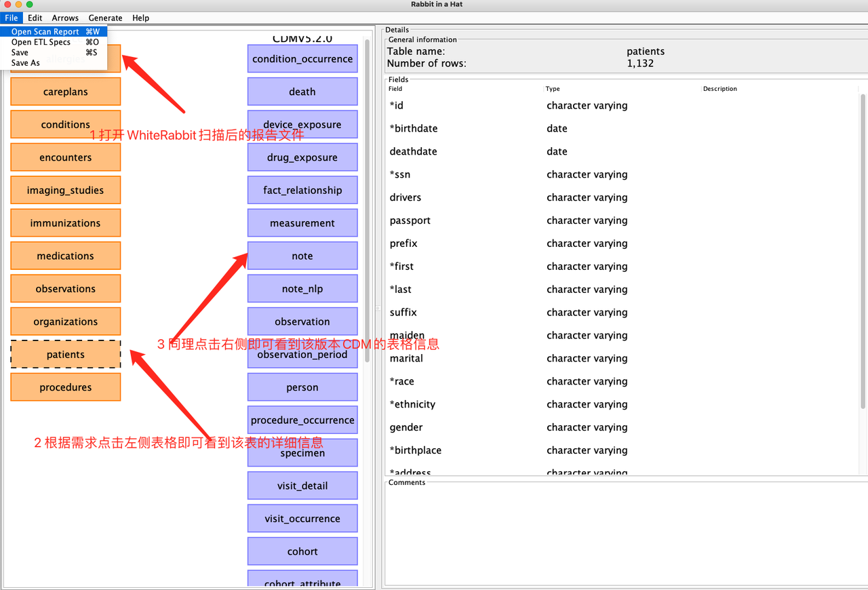Viewport: 868px width, 590px height.
Task: Select the careplans source table
Action: click(65, 92)
